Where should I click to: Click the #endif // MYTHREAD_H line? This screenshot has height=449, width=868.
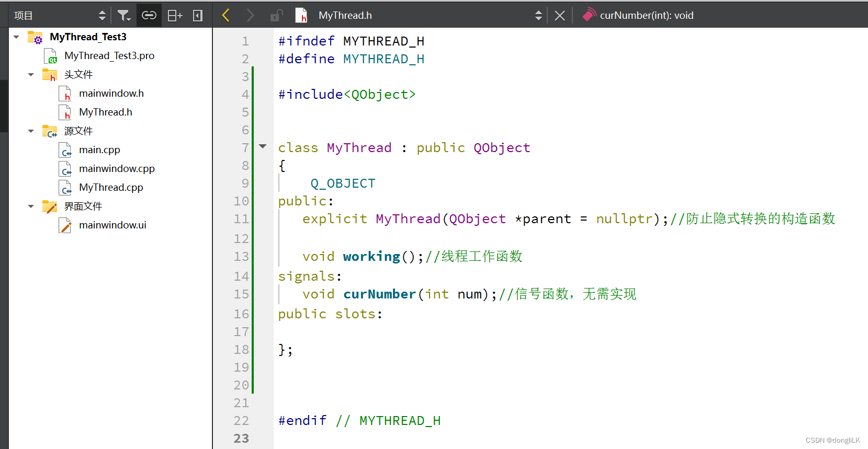359,421
